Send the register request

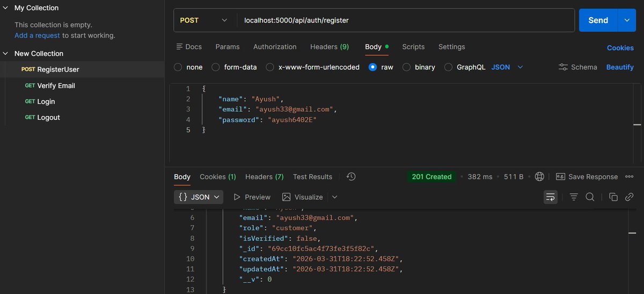(598, 20)
